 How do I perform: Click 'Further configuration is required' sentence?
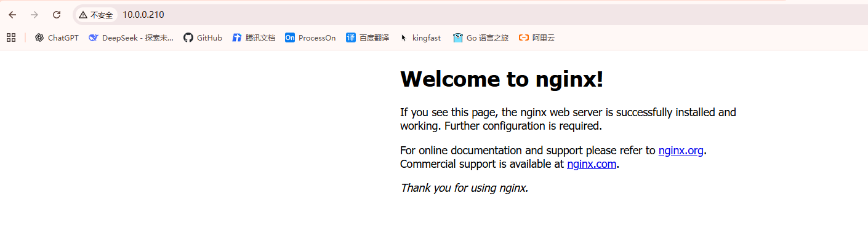(x=523, y=127)
